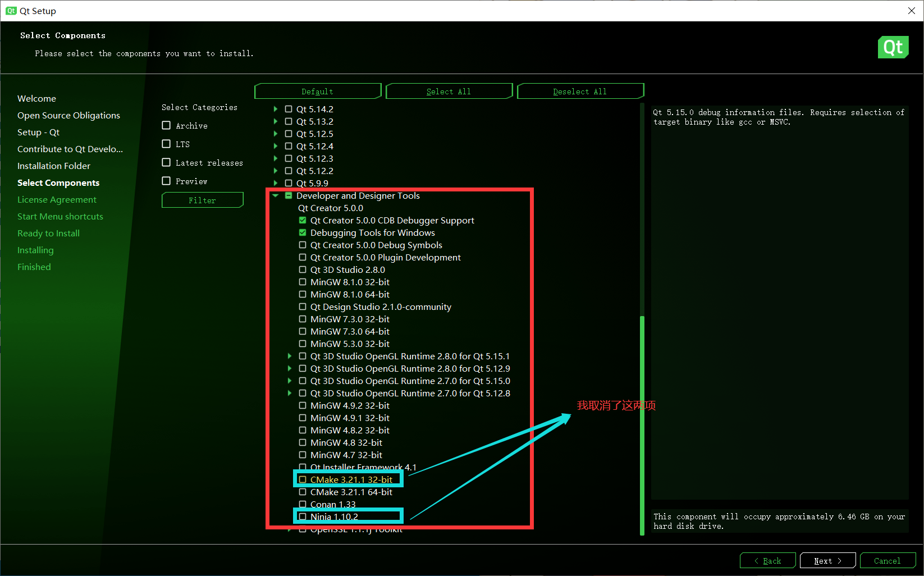Proceed with the Next button
Viewport: 924px width, 576px height.
[828, 560]
